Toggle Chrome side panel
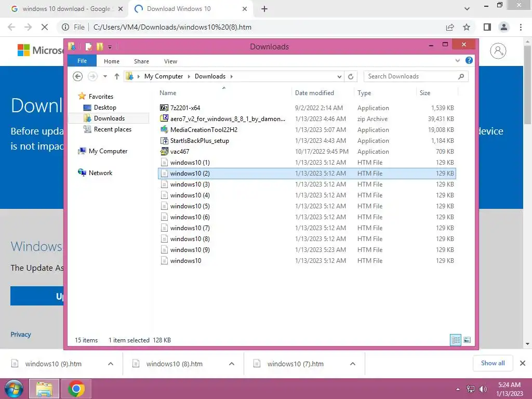The image size is (532, 399). pos(487,27)
